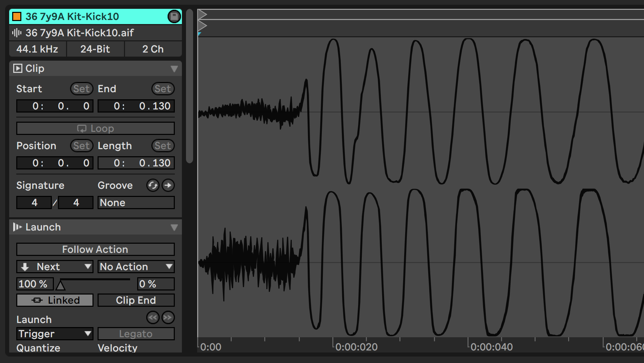Unlink the Linked follow action time toggle
644x363 pixels.
(54, 300)
